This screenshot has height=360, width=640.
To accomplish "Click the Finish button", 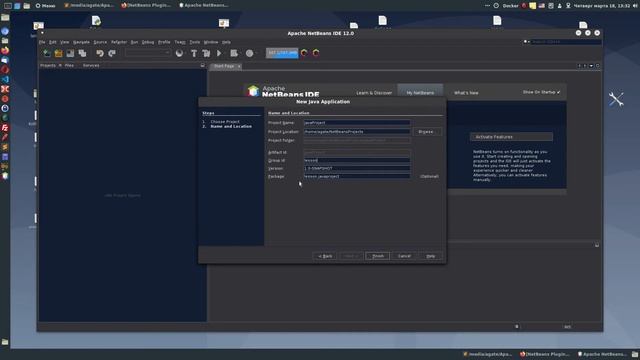I will coord(378,256).
